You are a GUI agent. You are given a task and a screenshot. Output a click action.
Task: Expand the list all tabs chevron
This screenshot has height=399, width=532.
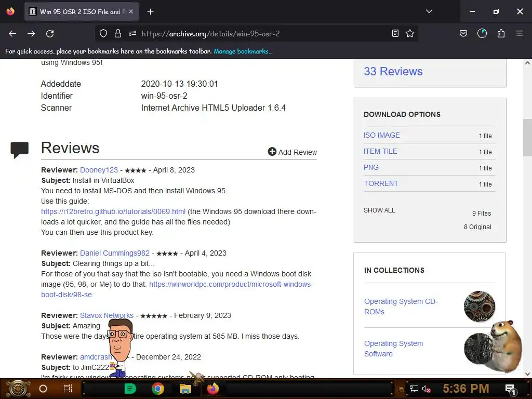[429, 11]
